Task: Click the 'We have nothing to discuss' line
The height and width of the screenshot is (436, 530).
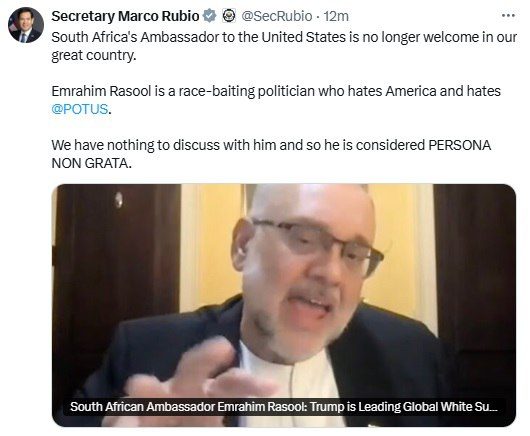Action: [x=271, y=145]
